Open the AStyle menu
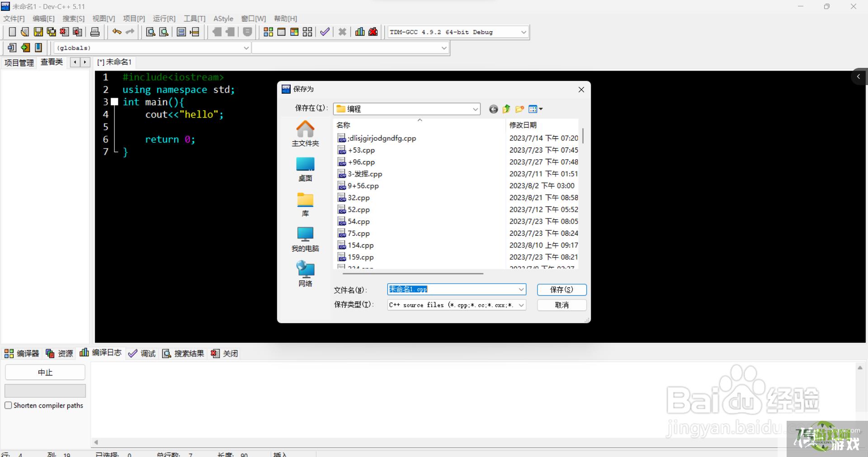This screenshot has width=868, height=457. (x=223, y=19)
